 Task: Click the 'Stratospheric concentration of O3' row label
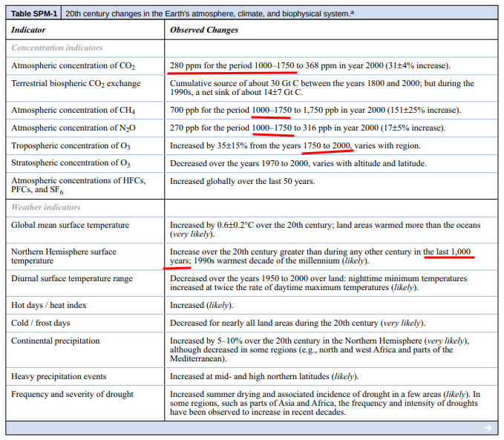[71, 163]
